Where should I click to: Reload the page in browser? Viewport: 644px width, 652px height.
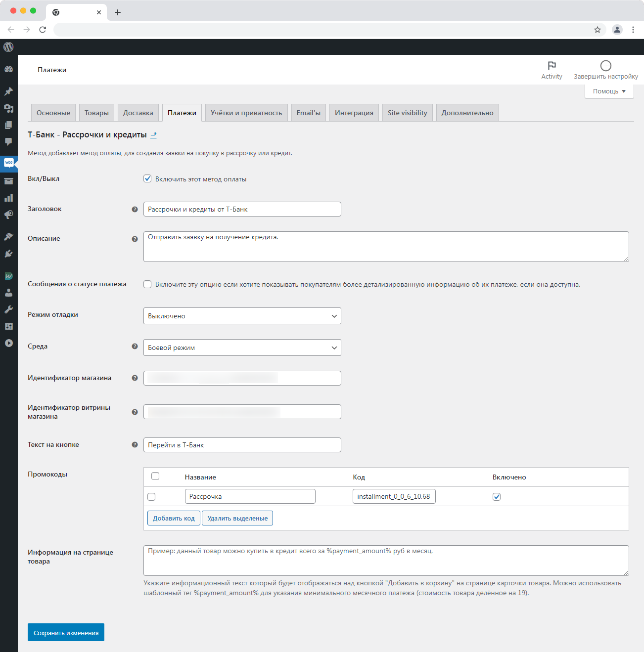pyautogui.click(x=43, y=30)
